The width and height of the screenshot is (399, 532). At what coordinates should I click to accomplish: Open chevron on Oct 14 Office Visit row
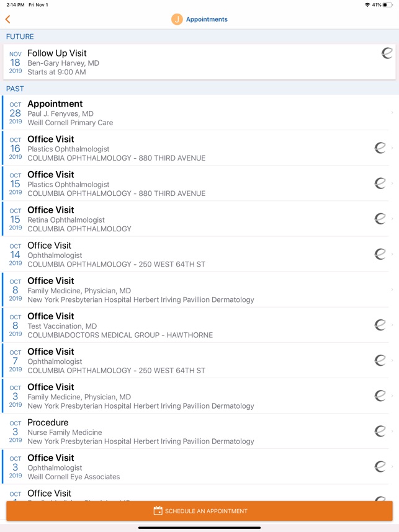coord(392,254)
